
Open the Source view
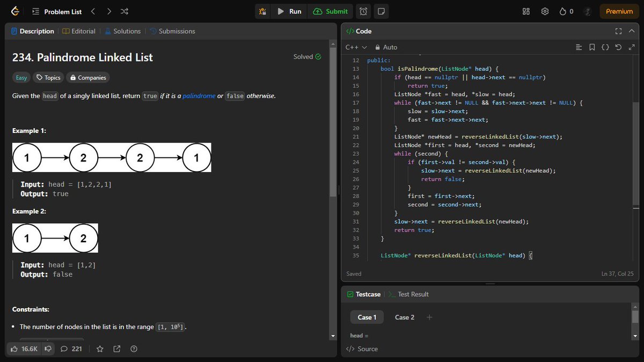(x=362, y=349)
